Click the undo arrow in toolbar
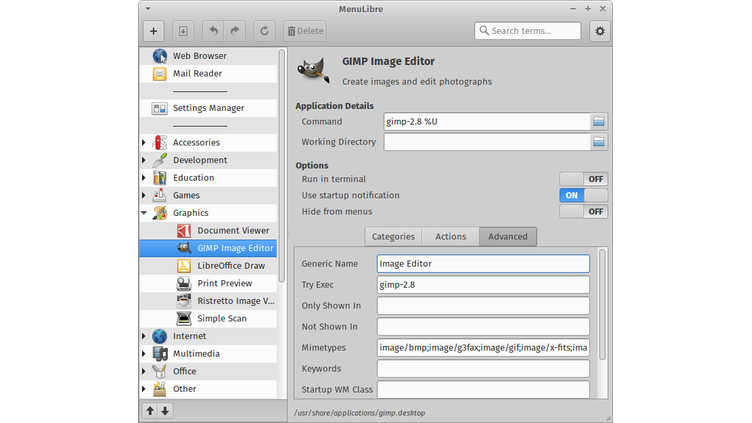The height and width of the screenshot is (423, 752). [x=213, y=31]
